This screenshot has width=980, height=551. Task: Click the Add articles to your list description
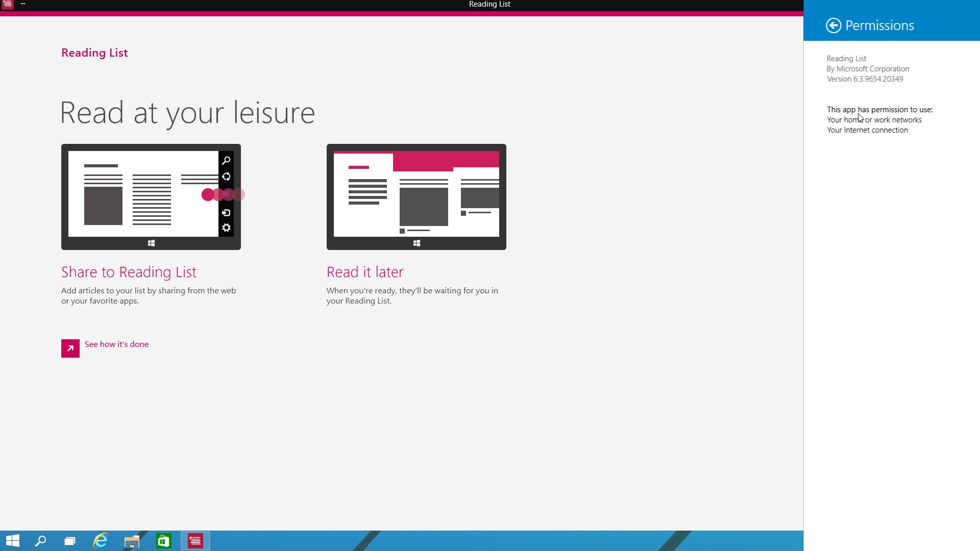(x=149, y=296)
